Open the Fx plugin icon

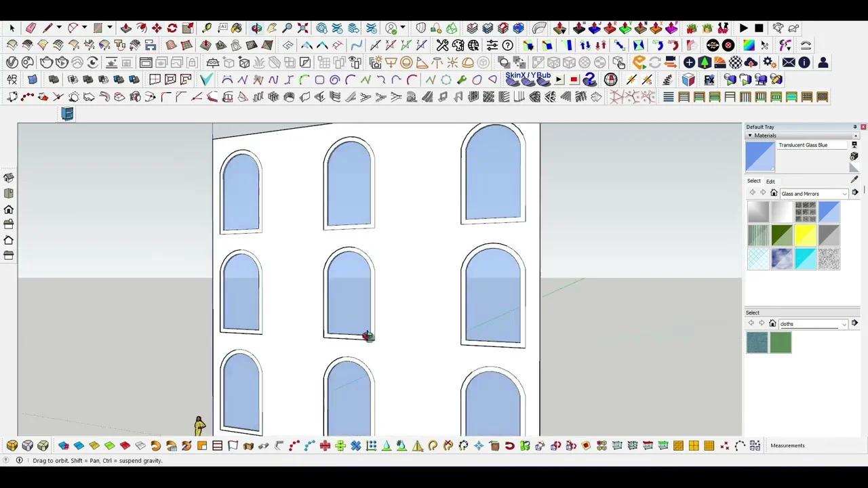[709, 79]
